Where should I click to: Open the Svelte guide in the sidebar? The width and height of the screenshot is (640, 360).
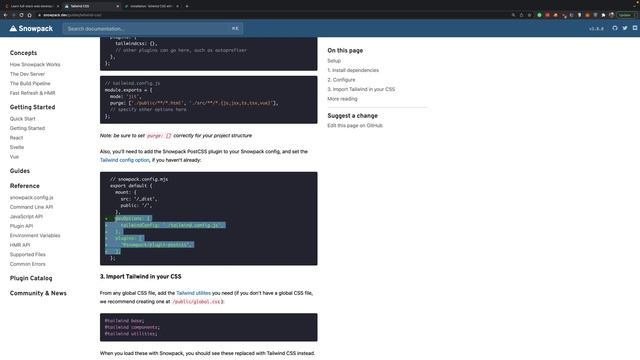tap(17, 147)
